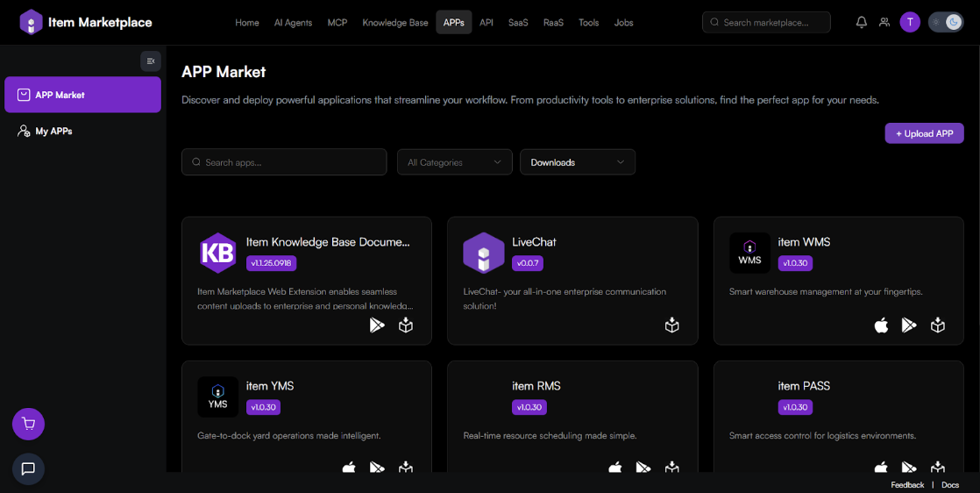Collapse the sidebar with the panel icon

pyautogui.click(x=151, y=61)
